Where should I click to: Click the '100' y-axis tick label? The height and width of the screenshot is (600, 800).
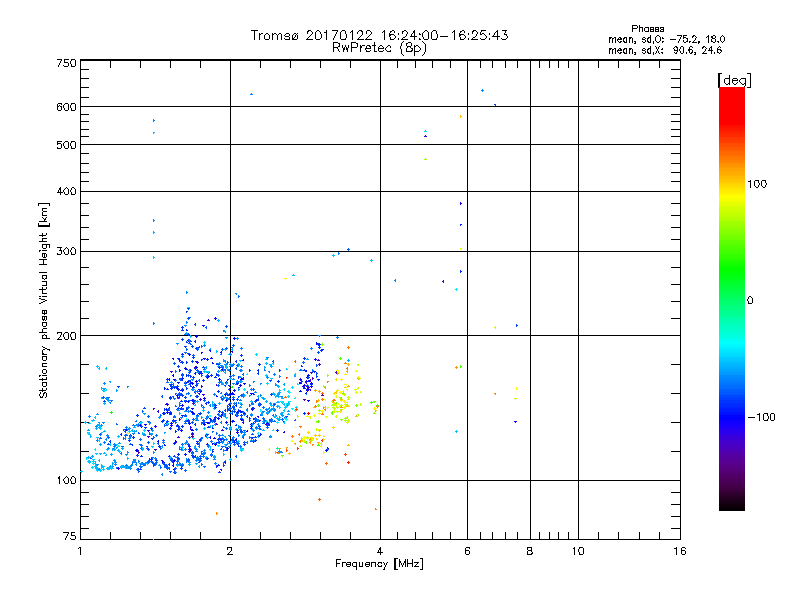pos(66,480)
